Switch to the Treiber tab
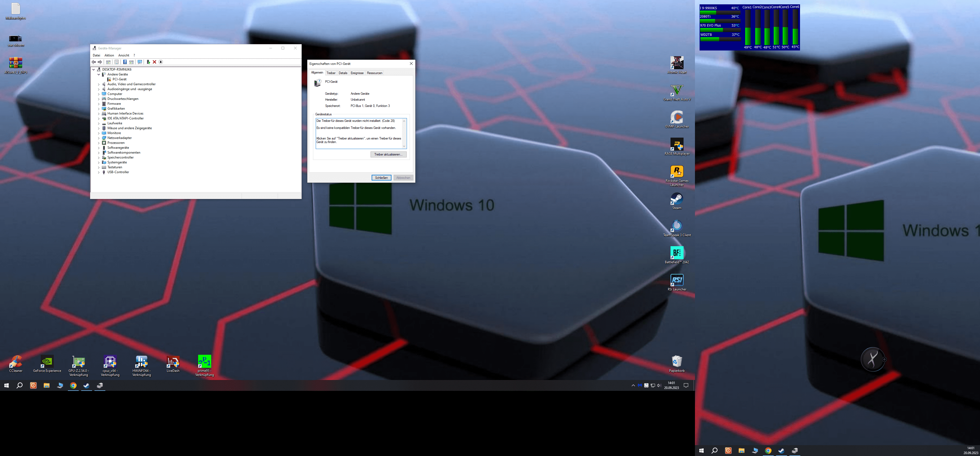 click(x=331, y=73)
